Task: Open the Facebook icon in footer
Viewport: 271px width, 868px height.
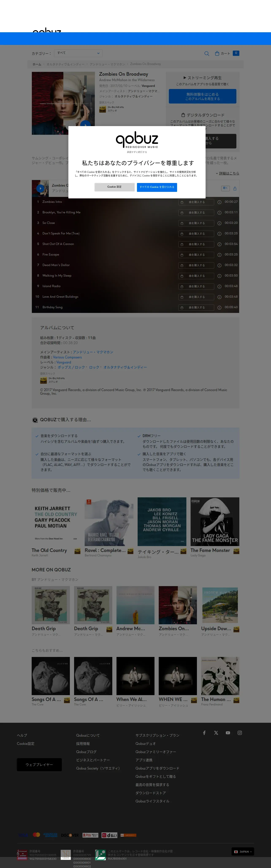Action: coord(204,733)
